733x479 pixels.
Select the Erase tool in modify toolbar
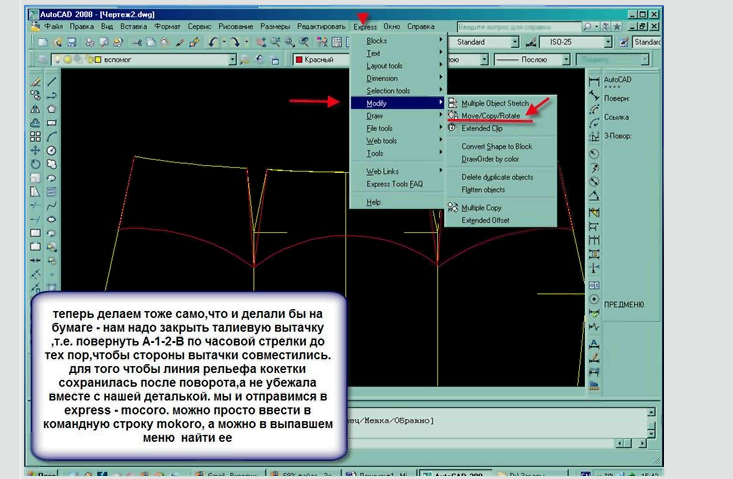35,82
